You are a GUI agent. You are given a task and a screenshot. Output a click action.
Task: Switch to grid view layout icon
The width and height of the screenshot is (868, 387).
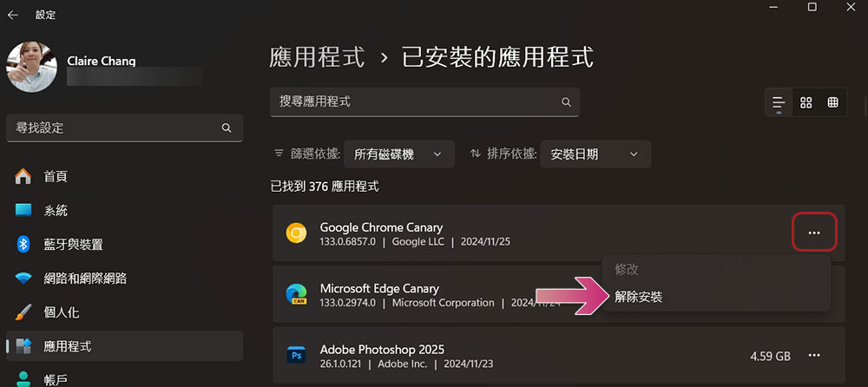tap(806, 102)
